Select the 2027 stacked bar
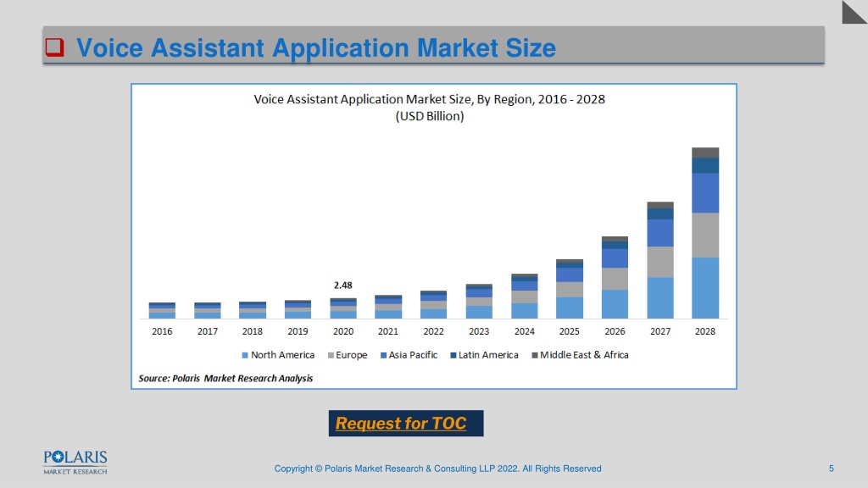Image resolution: width=868 pixels, height=488 pixels. coord(660,260)
